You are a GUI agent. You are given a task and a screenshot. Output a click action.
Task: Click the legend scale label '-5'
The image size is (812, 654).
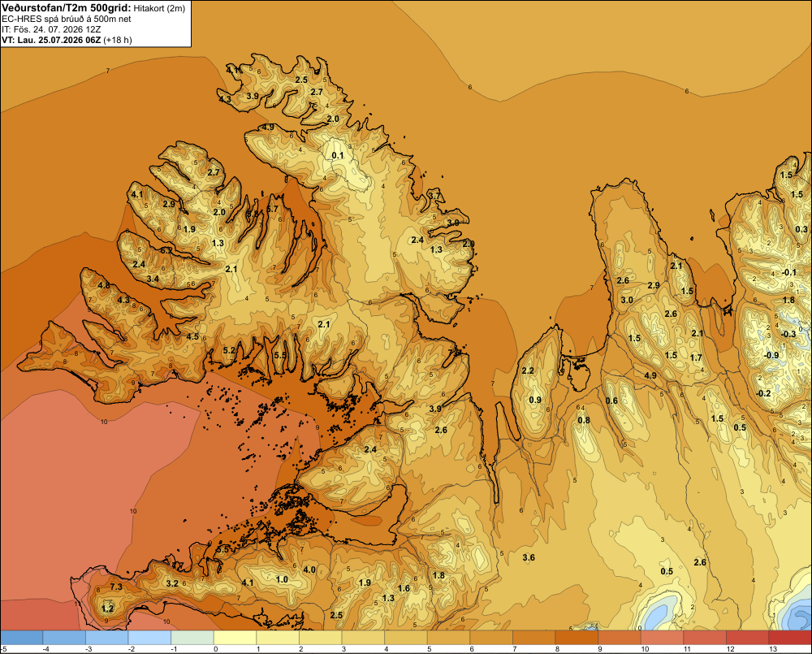[3, 649]
